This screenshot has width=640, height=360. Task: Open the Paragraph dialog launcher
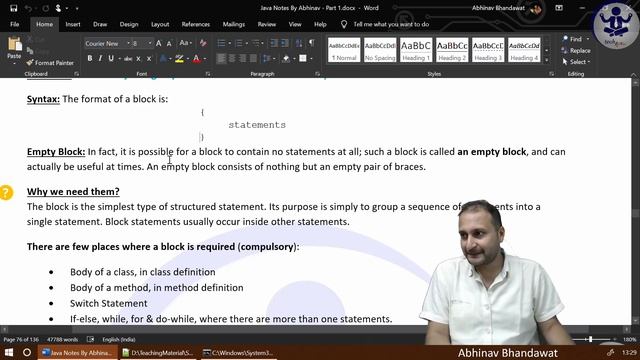[x=318, y=74]
